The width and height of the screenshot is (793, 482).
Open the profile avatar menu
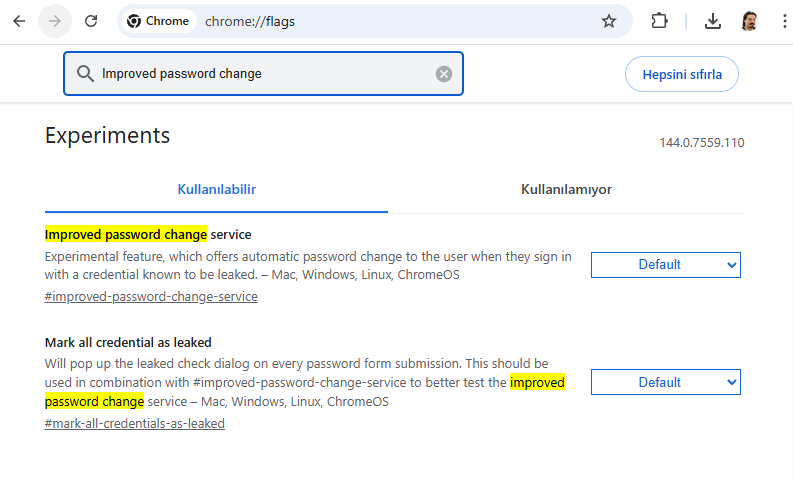pos(749,21)
